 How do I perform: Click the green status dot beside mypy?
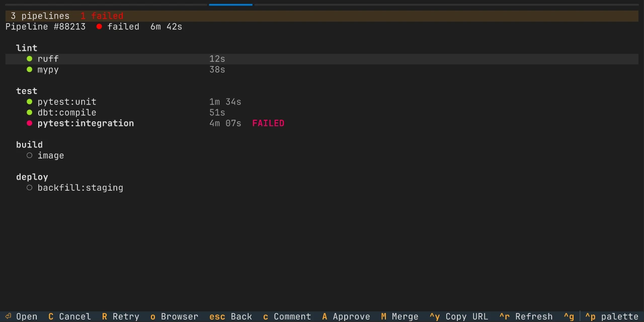[29, 69]
